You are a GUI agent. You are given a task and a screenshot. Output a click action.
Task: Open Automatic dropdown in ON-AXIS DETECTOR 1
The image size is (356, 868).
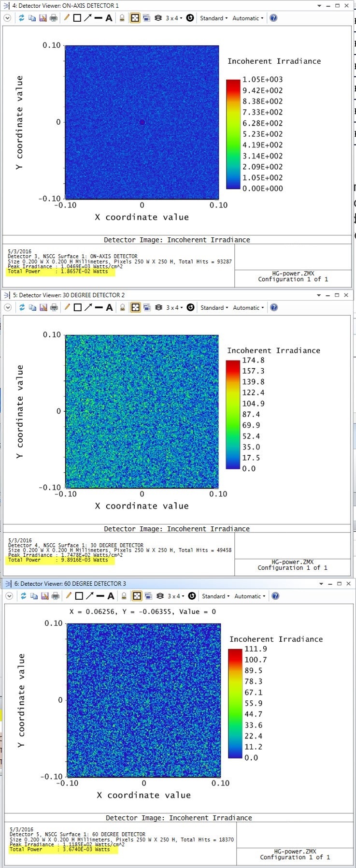click(x=248, y=18)
